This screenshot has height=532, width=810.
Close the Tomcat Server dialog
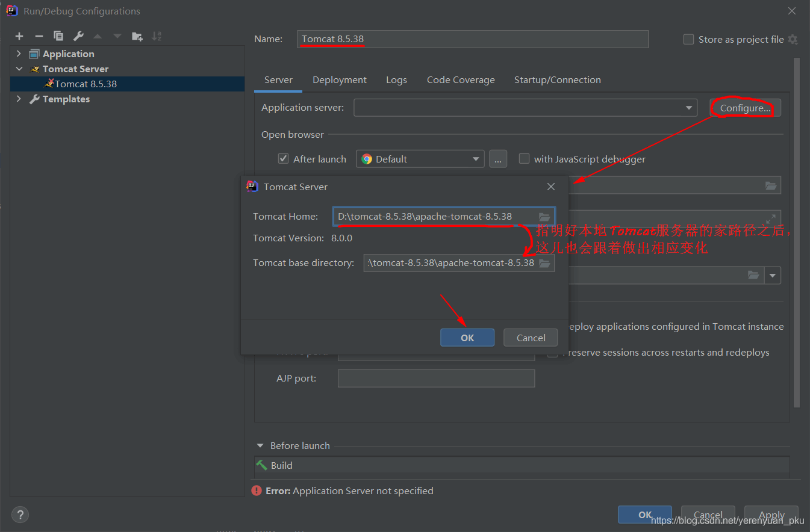pyautogui.click(x=551, y=187)
